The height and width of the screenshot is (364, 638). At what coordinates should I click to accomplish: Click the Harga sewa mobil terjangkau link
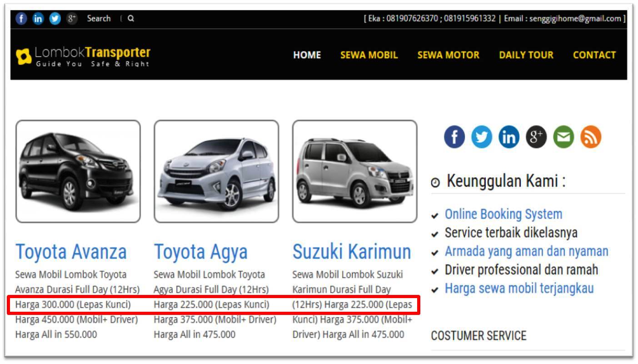(x=519, y=288)
